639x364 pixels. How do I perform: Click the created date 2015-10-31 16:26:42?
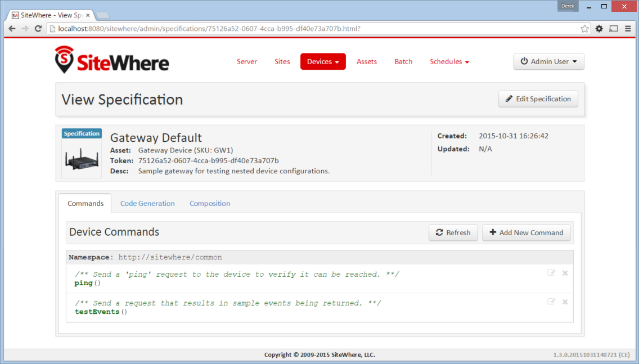point(514,136)
